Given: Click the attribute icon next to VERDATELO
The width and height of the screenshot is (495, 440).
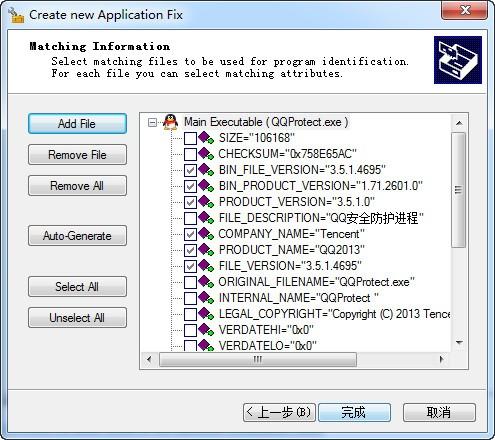Looking at the screenshot, I should pyautogui.click(x=206, y=345).
